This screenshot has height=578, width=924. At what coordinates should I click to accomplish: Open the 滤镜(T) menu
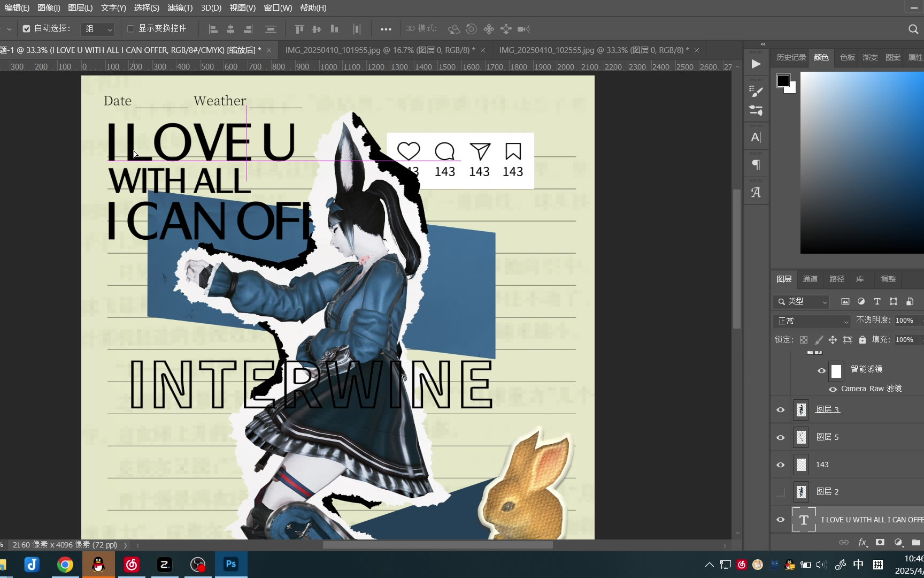180,8
